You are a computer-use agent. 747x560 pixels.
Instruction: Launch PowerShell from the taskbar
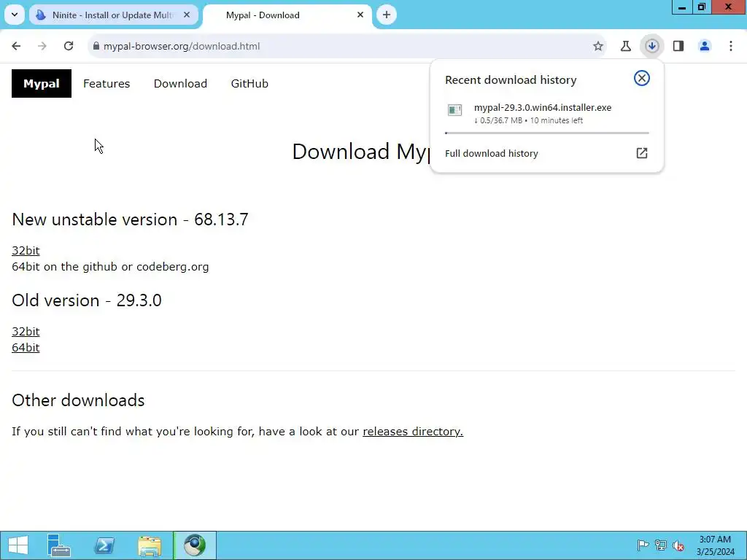tap(104, 545)
